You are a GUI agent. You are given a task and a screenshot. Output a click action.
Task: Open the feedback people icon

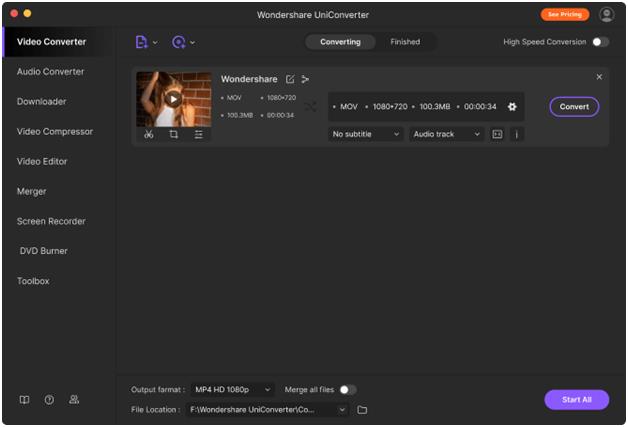coord(74,399)
